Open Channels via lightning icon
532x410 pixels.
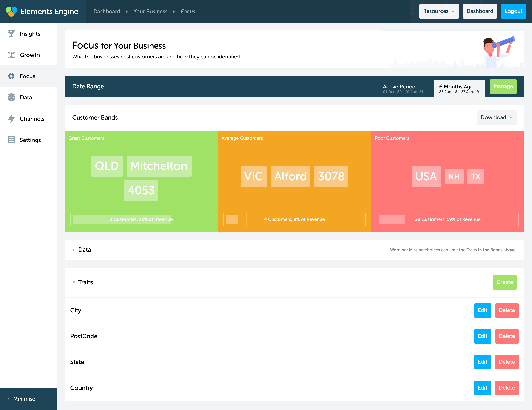(x=11, y=118)
